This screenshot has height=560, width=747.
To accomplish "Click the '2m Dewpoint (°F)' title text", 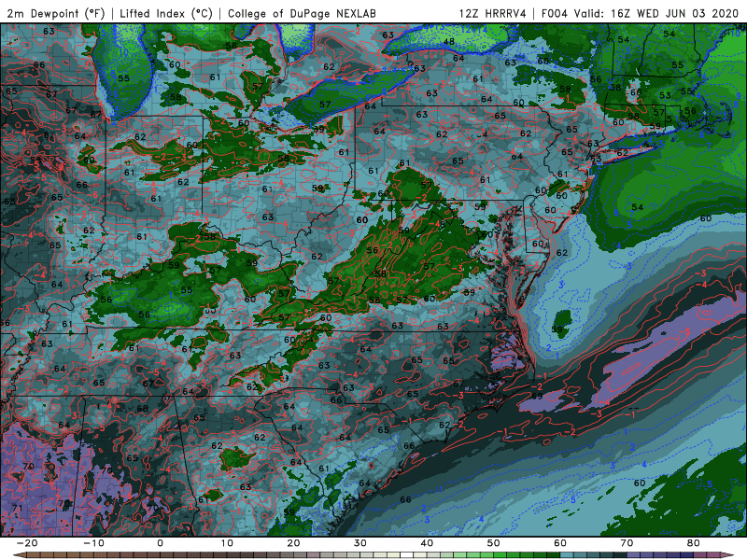I will pyautogui.click(x=56, y=13).
